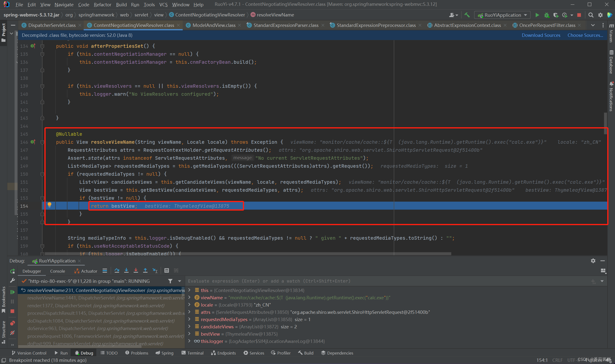
Task: Run RuoYiApplication with green play icon
Action: click(x=537, y=15)
